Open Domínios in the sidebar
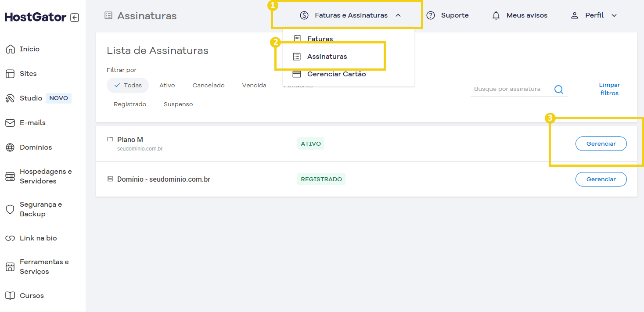The width and height of the screenshot is (644, 312). click(x=36, y=147)
